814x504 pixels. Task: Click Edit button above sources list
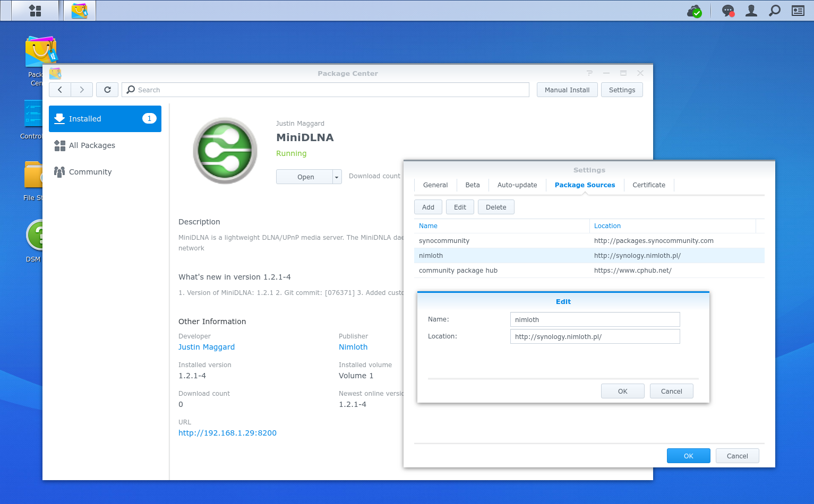[x=460, y=207]
